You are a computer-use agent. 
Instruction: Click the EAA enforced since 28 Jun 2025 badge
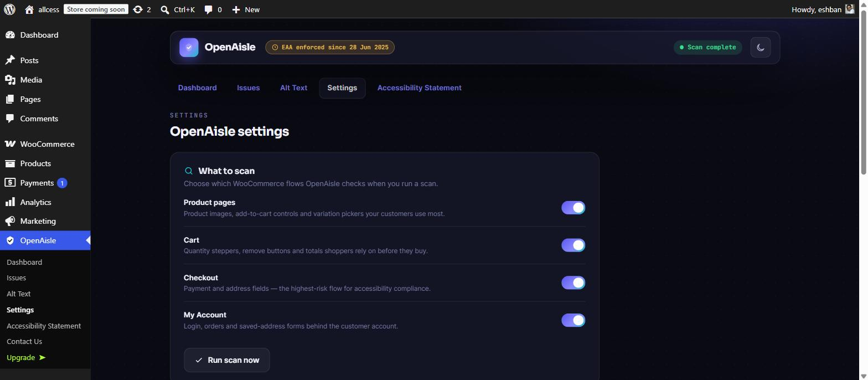330,48
